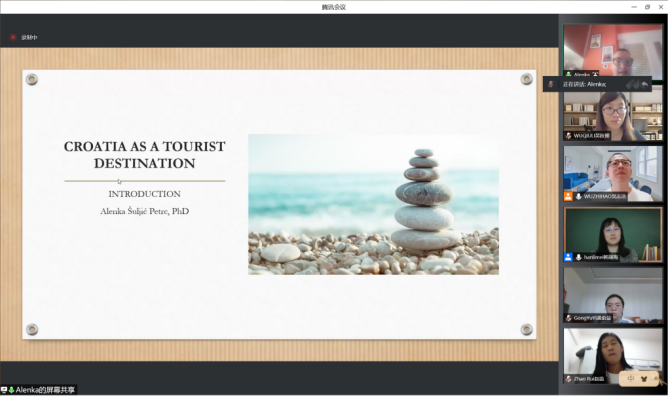The height and width of the screenshot is (397, 668).
Task: Click the collapse arrows icon in speaking bar
Action: [645, 84]
